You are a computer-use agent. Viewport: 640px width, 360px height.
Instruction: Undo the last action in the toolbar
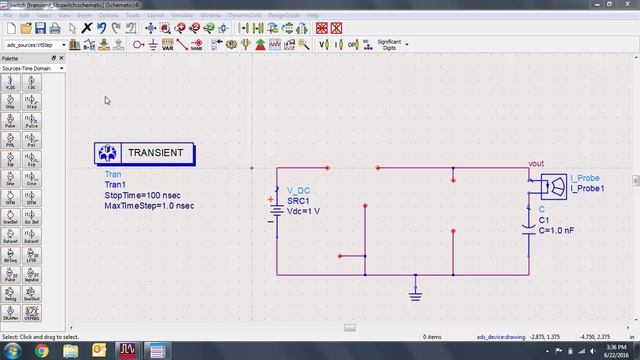point(101,28)
